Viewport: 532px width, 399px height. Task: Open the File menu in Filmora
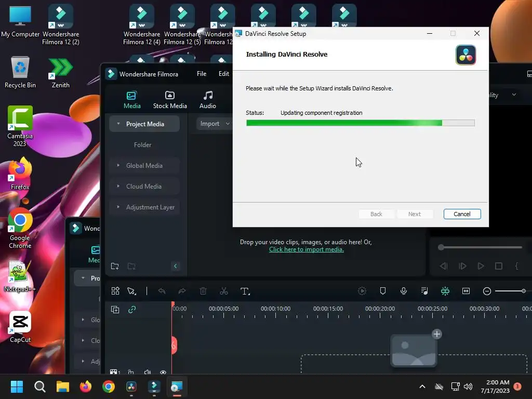click(202, 74)
